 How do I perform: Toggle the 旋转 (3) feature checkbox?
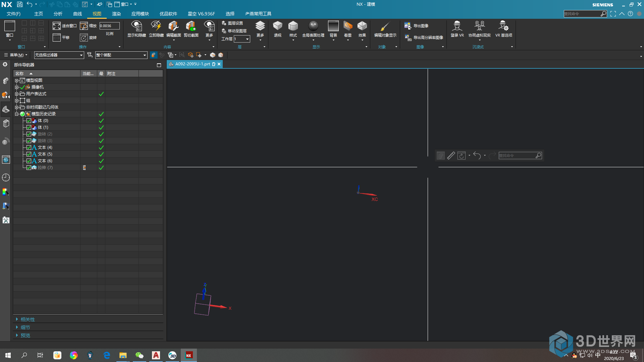(x=29, y=141)
